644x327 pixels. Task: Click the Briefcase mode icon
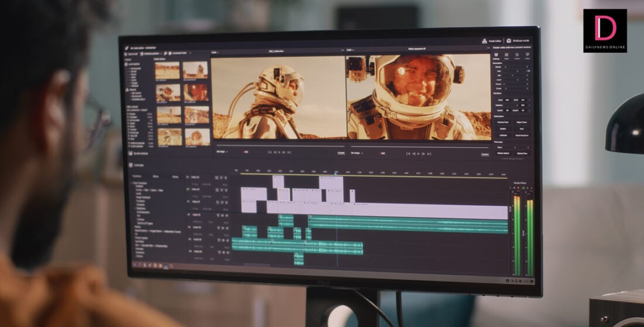509,40
